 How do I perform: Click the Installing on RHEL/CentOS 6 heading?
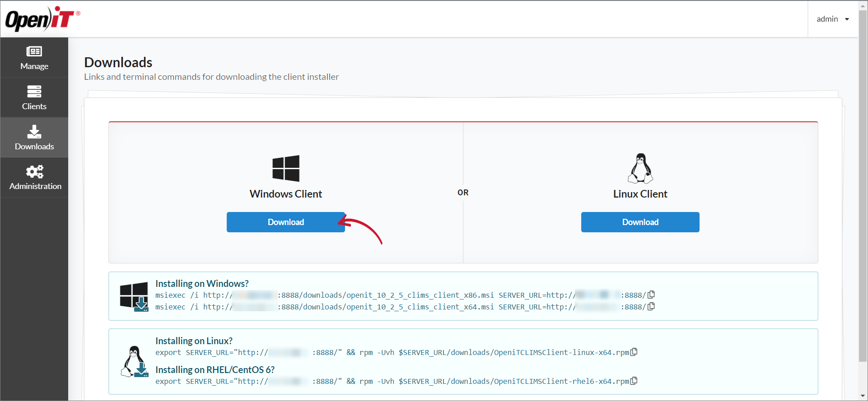point(215,369)
